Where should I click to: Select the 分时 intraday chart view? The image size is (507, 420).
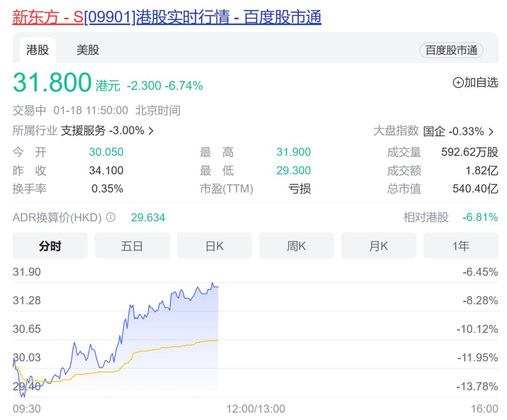(x=50, y=245)
